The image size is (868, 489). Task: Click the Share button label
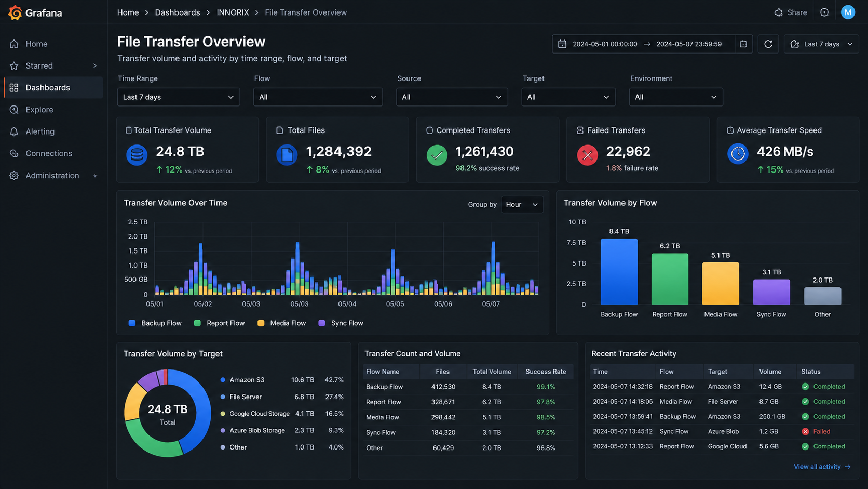[797, 12]
